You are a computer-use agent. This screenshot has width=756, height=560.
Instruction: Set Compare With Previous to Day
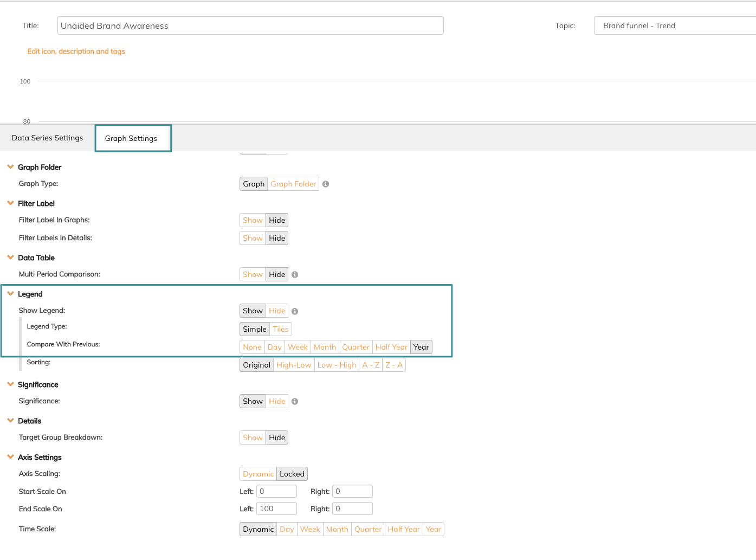(275, 347)
